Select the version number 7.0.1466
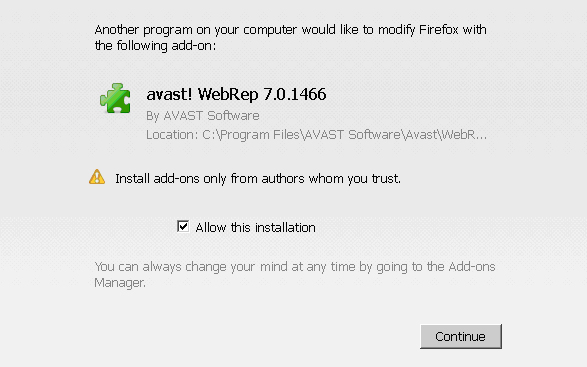 295,94
